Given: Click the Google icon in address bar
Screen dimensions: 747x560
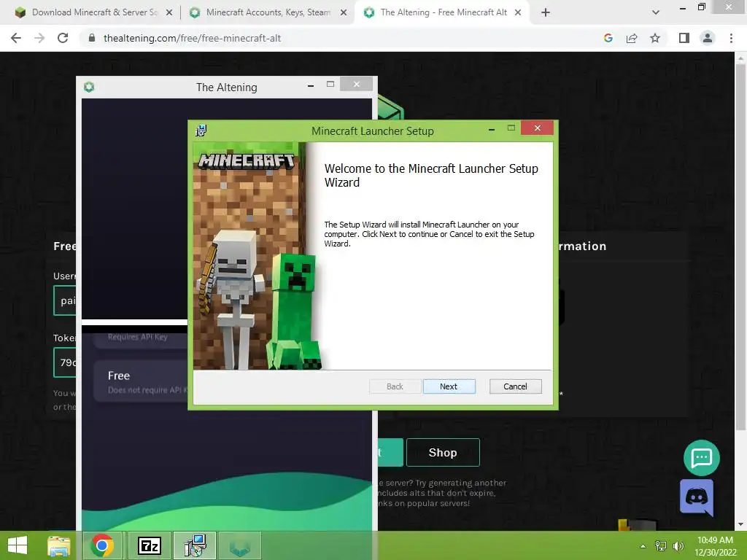Looking at the screenshot, I should pyautogui.click(x=608, y=38).
